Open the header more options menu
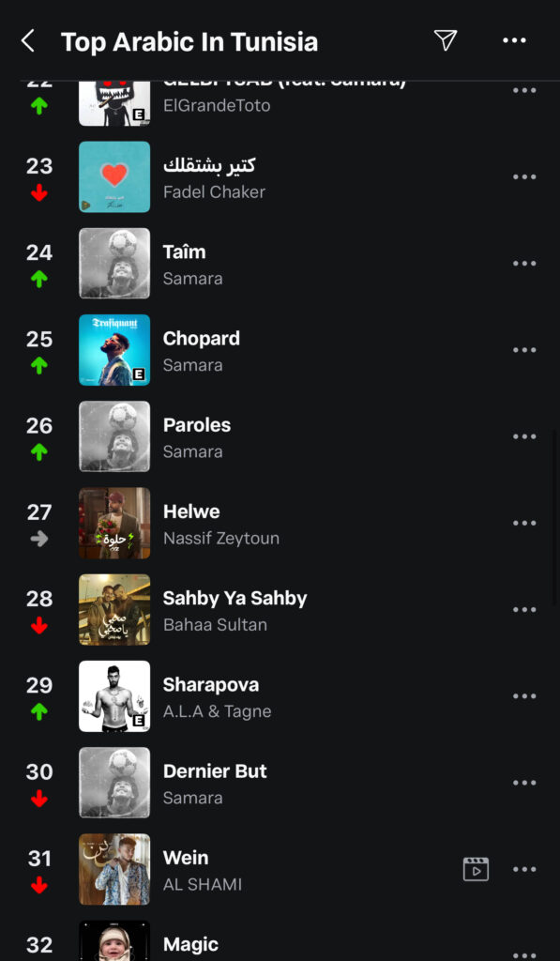The height and width of the screenshot is (961, 560). click(x=514, y=40)
